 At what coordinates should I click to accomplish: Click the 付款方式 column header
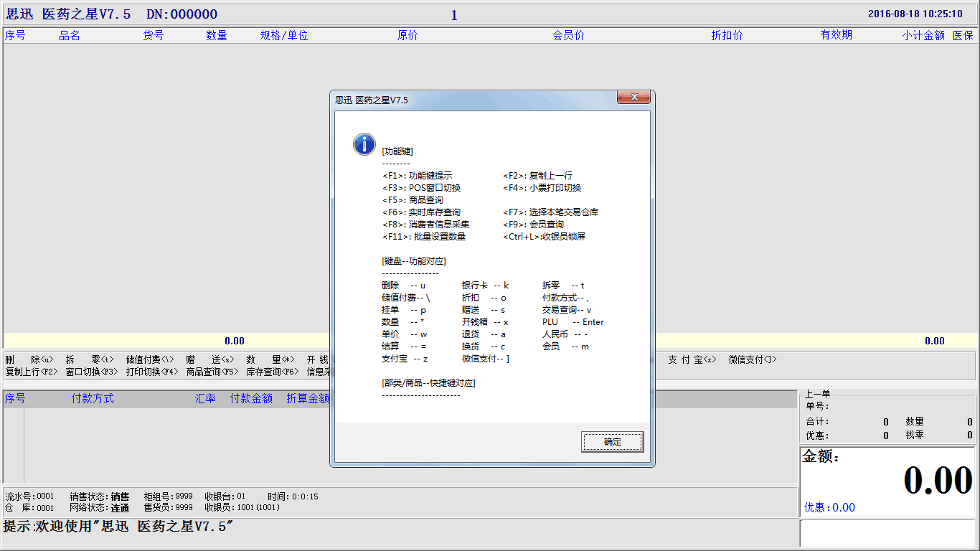[x=93, y=398]
